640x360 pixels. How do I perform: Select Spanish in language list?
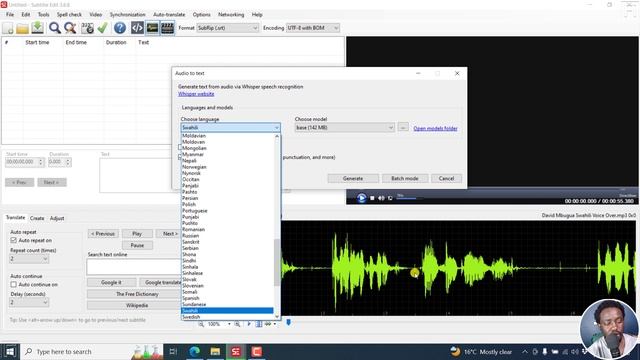point(227,298)
